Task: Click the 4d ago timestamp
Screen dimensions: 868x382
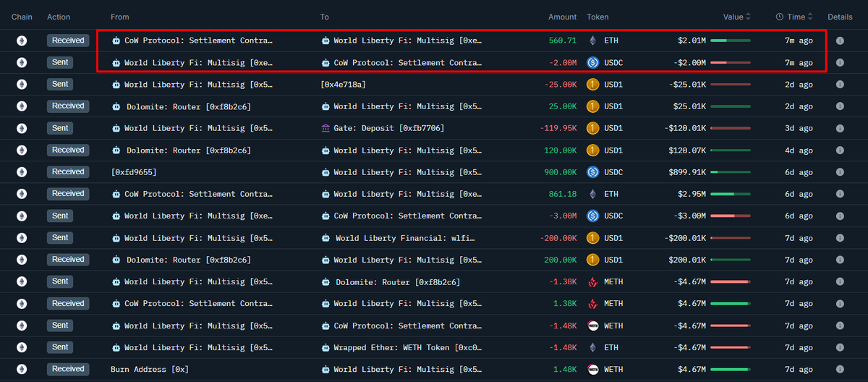Action: [799, 150]
